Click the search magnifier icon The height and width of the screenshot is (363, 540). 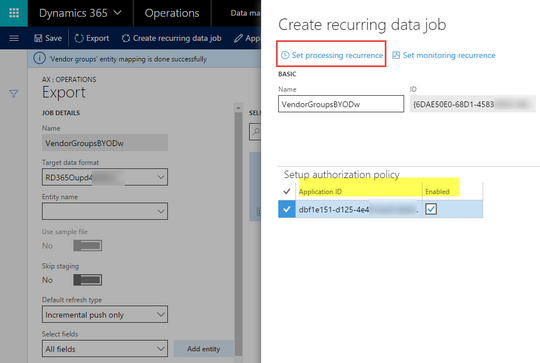click(256, 131)
